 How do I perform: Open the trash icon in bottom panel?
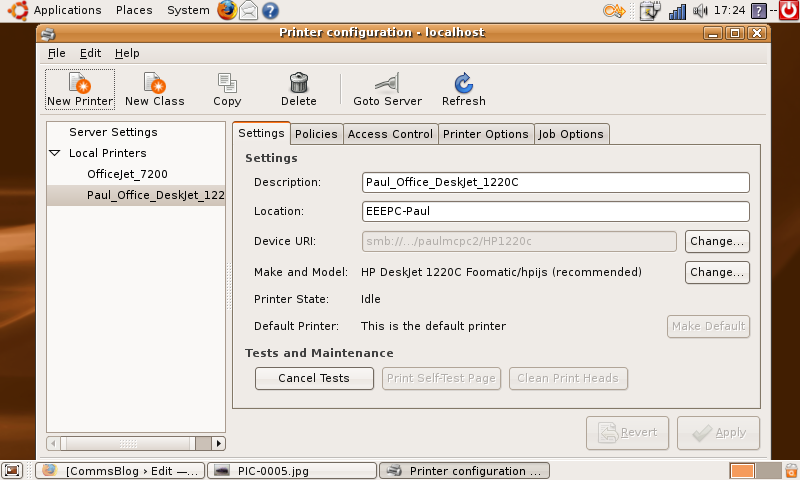click(791, 471)
